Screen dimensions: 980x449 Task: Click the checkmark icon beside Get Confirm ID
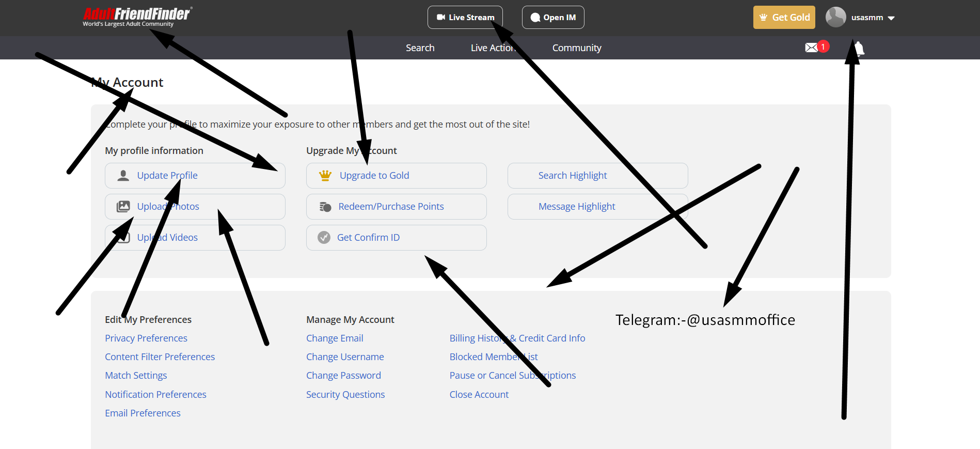pyautogui.click(x=324, y=238)
